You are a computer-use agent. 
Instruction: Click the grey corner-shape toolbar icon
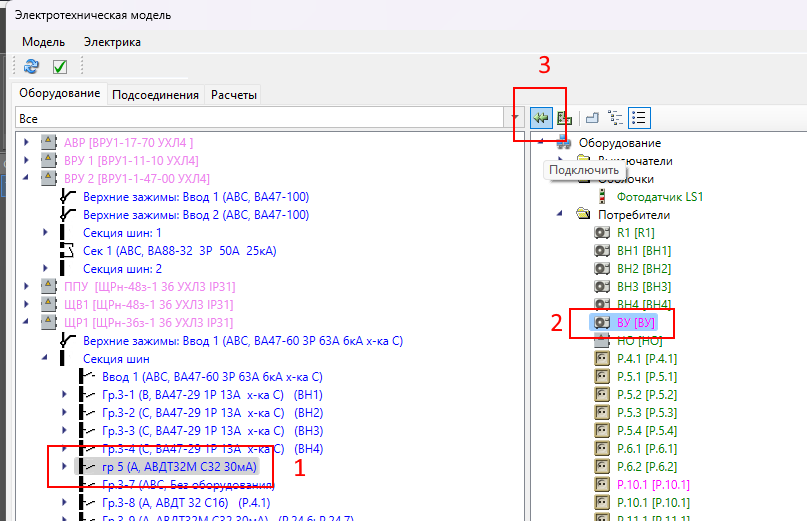pyautogui.click(x=592, y=118)
